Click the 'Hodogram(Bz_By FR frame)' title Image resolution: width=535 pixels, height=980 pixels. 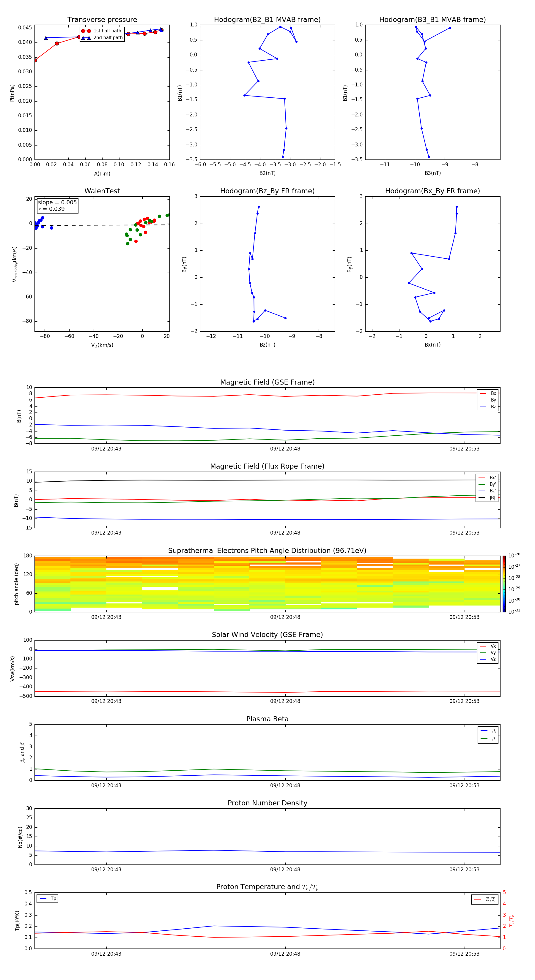click(x=267, y=191)
